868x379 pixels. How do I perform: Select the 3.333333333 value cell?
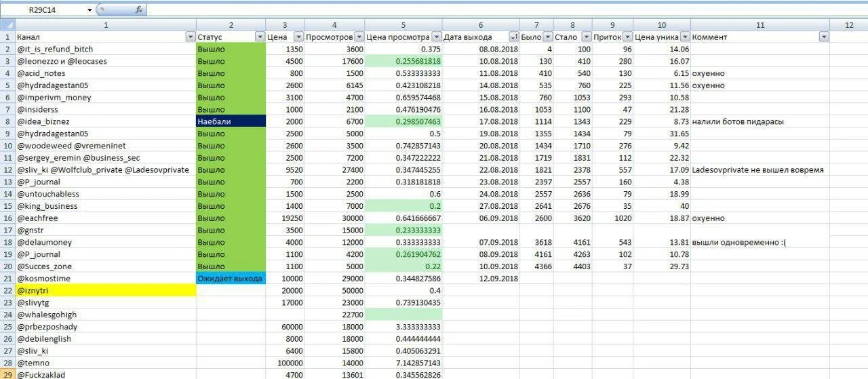(x=403, y=327)
